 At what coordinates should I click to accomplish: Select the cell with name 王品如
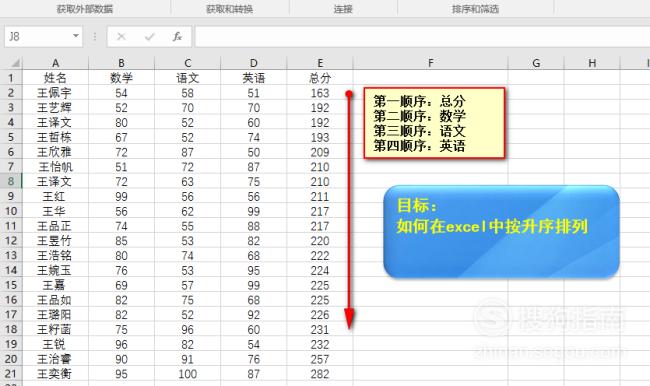tap(55, 300)
